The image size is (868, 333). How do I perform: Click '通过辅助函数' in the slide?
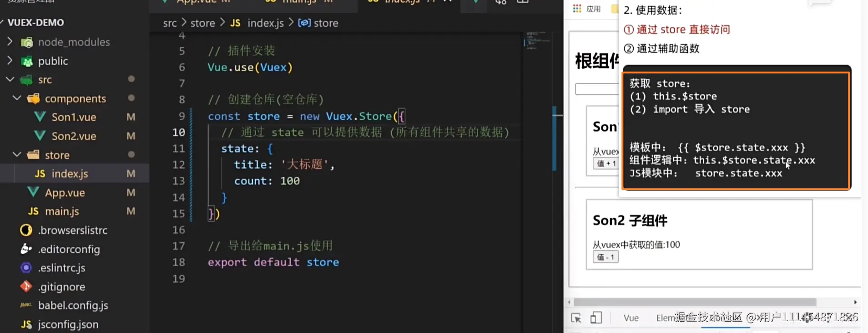(668, 49)
